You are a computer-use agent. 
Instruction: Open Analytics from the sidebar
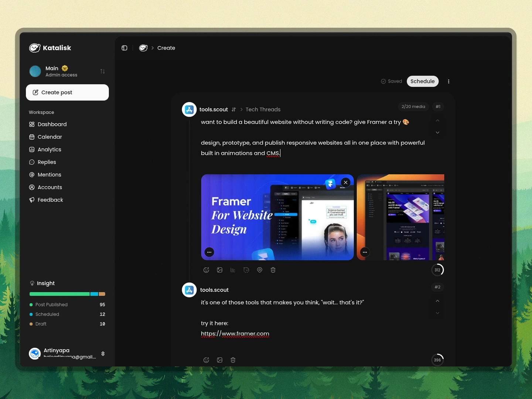point(45,150)
